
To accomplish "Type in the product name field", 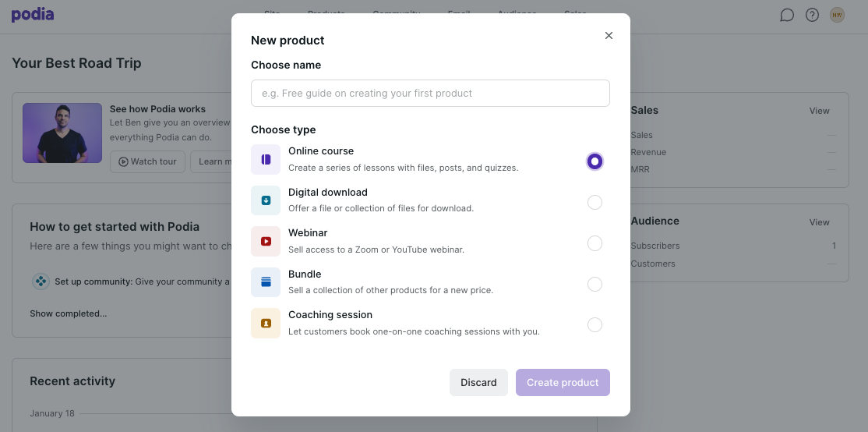I will click(430, 94).
